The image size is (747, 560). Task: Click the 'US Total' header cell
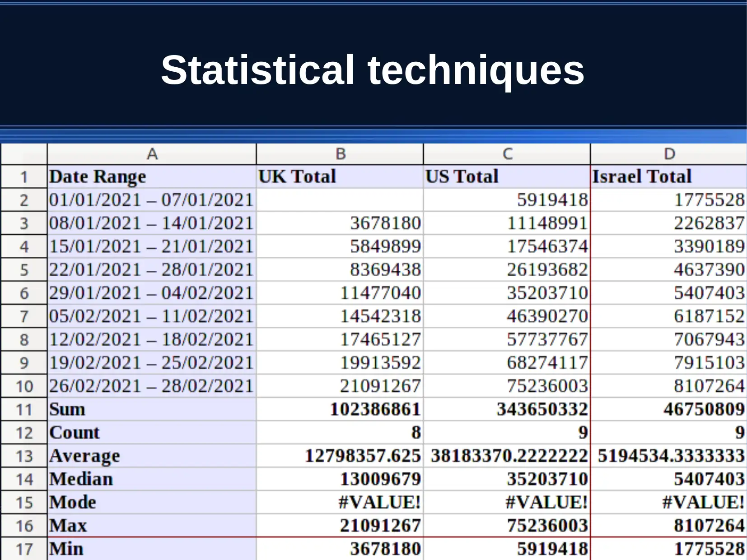[x=507, y=176]
